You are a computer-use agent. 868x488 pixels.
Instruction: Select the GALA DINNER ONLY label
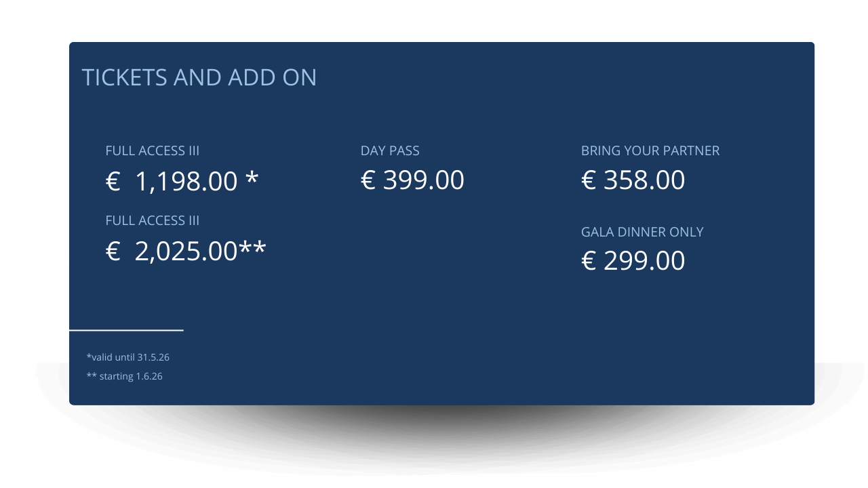click(642, 232)
